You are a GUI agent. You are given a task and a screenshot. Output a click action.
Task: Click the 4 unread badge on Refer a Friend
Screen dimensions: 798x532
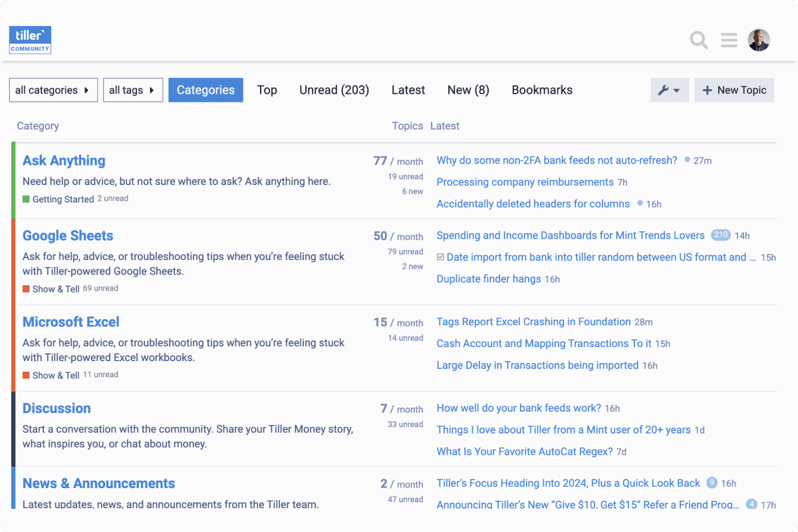(x=751, y=504)
